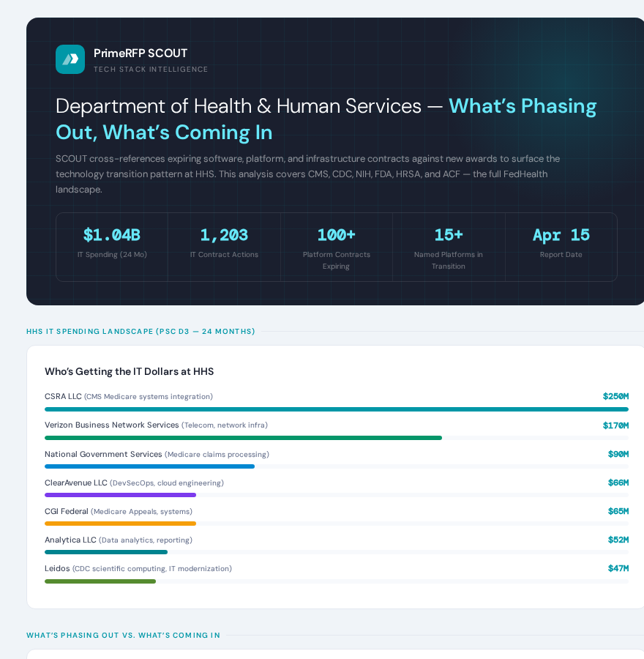The width and height of the screenshot is (644, 659).
Task: Click the ClearAvenue LLC vendor label
Action: tap(134, 483)
